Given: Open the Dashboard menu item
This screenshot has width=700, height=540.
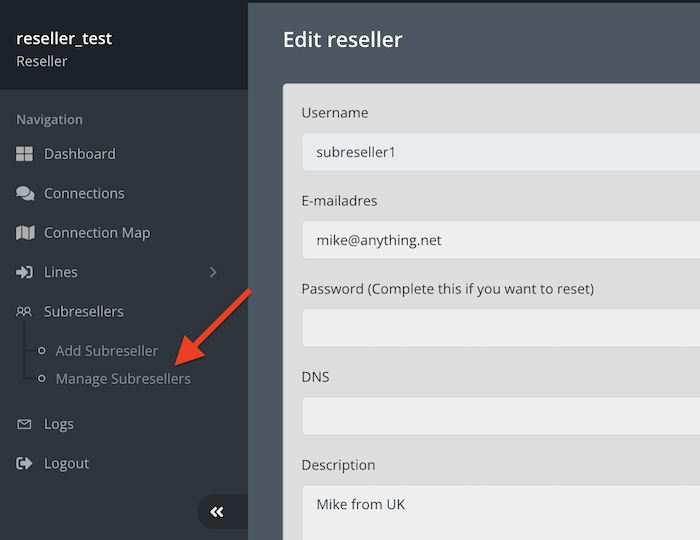Looking at the screenshot, I should click(x=80, y=154).
